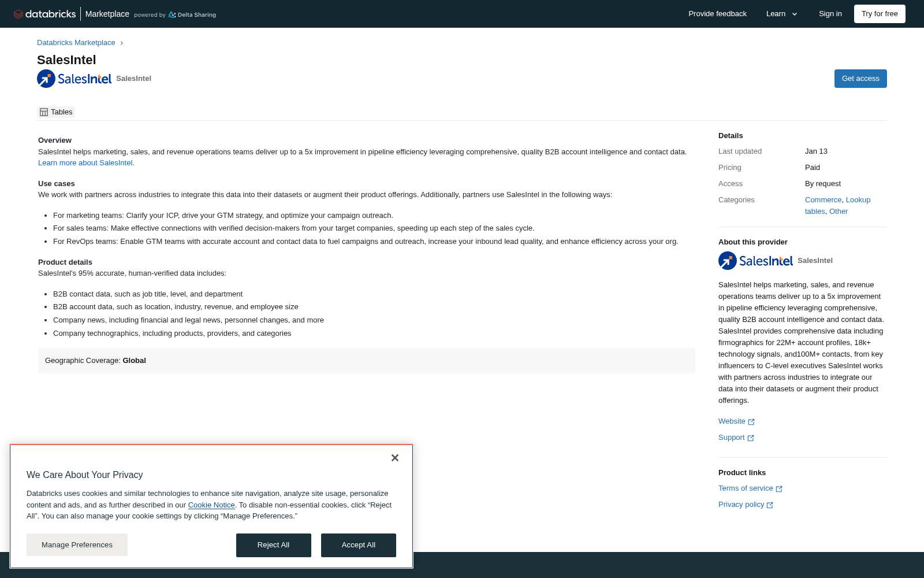Click the bullet about B2B contact data
924x578 pixels.
coord(148,294)
